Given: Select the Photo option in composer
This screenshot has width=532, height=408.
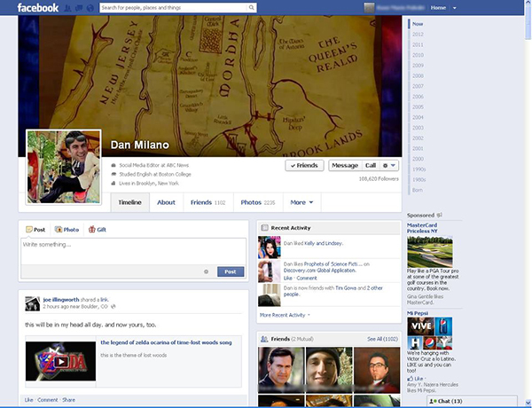Looking at the screenshot, I should pos(66,229).
